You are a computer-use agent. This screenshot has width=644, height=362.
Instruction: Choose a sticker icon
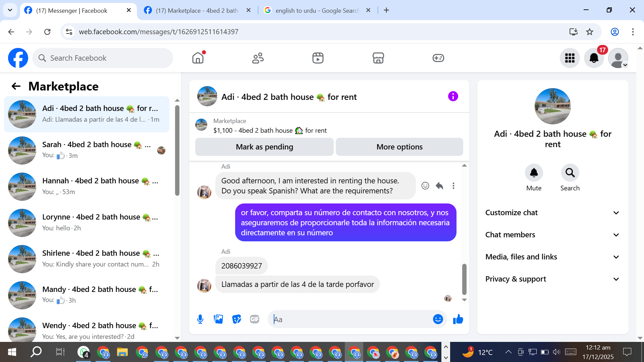coord(236,319)
